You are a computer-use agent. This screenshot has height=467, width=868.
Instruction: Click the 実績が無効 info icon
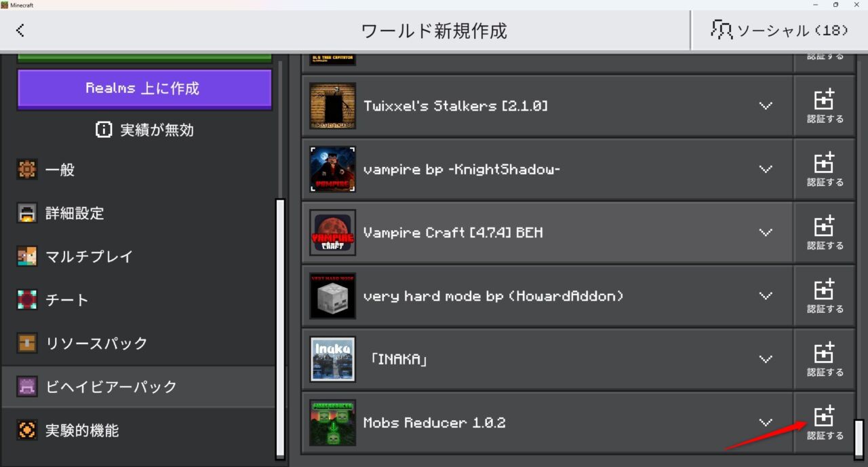pyautogui.click(x=104, y=130)
